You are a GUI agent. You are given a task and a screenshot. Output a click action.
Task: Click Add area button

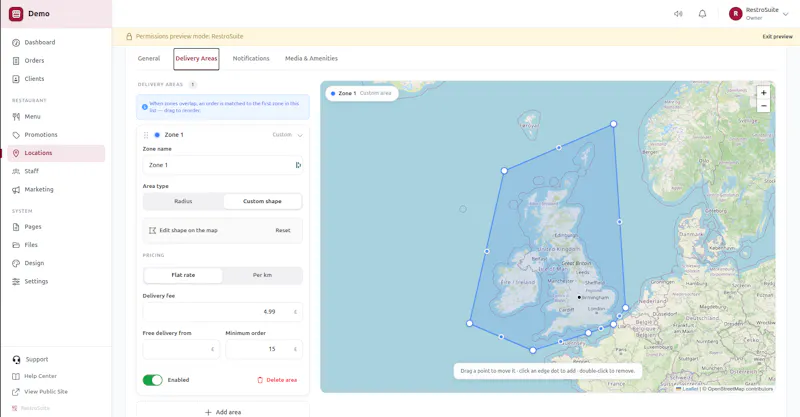(222, 412)
